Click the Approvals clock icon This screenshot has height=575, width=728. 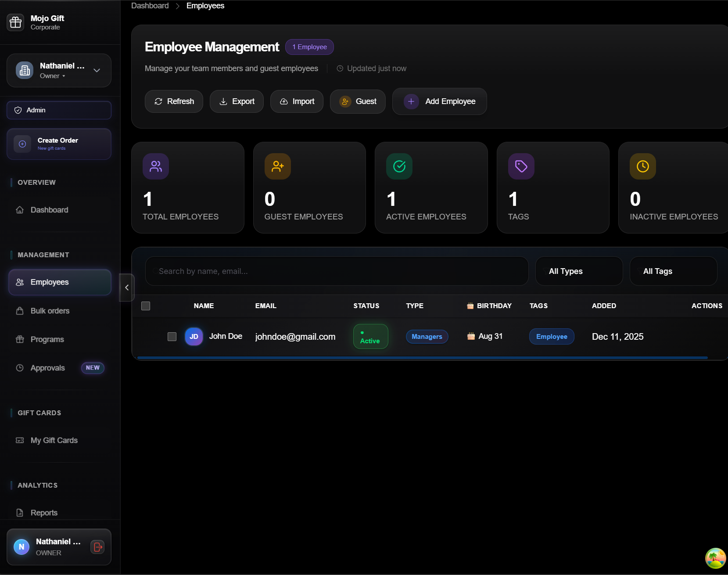pos(20,368)
